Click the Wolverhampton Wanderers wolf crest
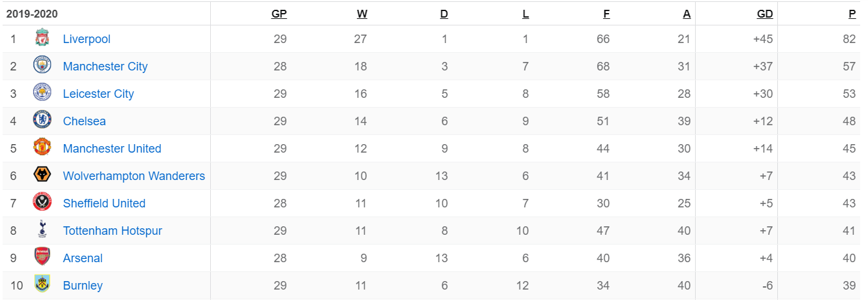 (42, 175)
